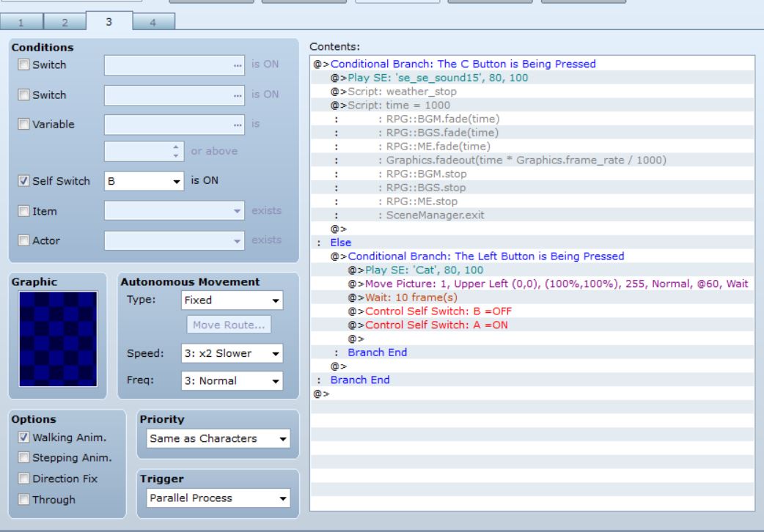The height and width of the screenshot is (532, 764).
Task: Enable the Stepping Anim. option
Action: (x=23, y=457)
